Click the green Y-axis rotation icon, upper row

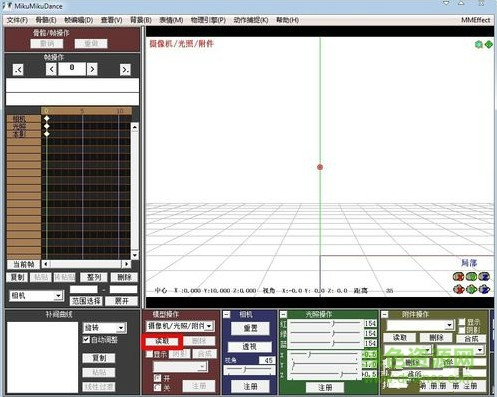471,276
